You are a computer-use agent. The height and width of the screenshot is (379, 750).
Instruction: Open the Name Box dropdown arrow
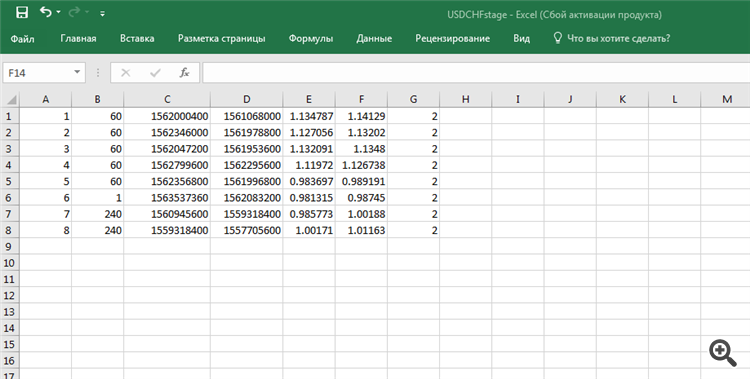77,72
